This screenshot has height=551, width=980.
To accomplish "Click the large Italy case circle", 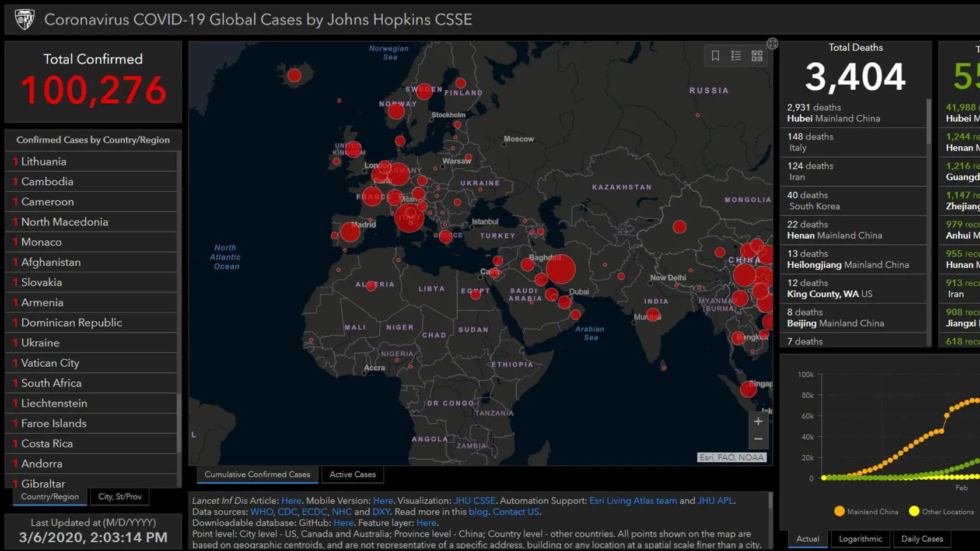I will [409, 217].
